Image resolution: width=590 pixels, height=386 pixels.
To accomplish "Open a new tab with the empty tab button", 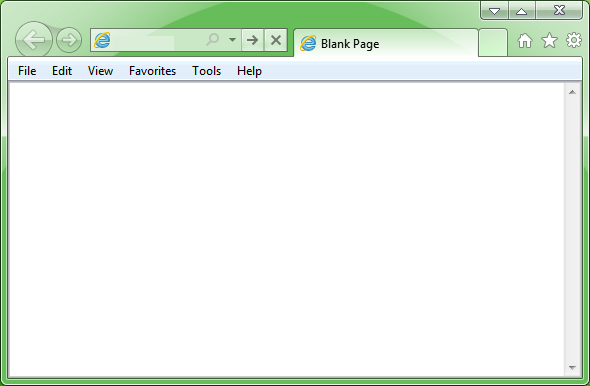I will coord(493,43).
